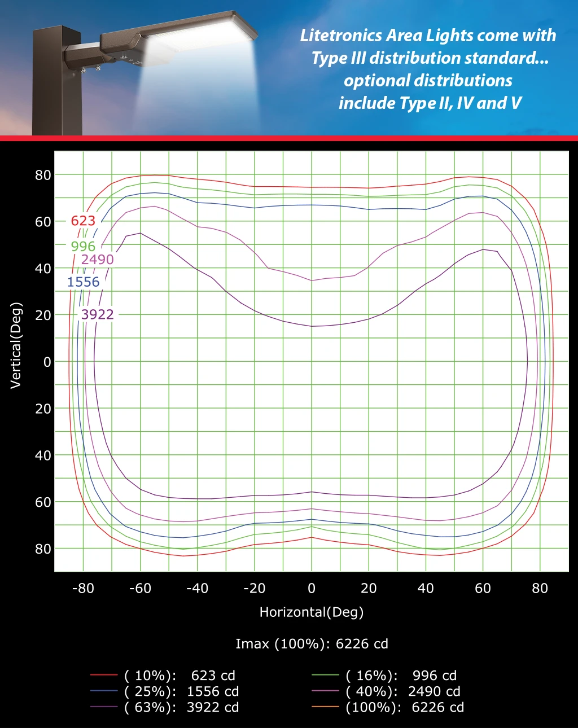This screenshot has height=728, width=578.
Task: Click the red 10% legend line swatch
Action: (x=104, y=675)
